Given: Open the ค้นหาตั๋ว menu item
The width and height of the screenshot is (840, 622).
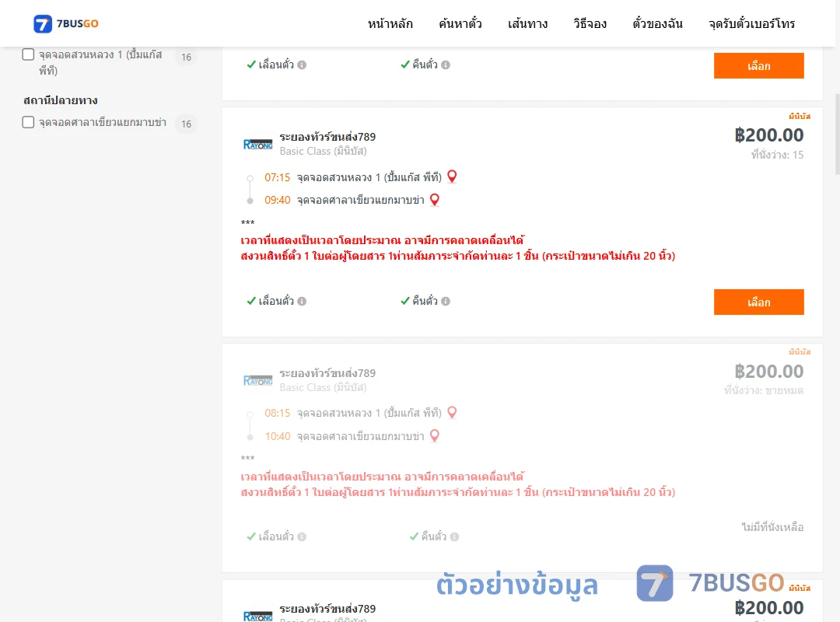Looking at the screenshot, I should pyautogui.click(x=460, y=23).
